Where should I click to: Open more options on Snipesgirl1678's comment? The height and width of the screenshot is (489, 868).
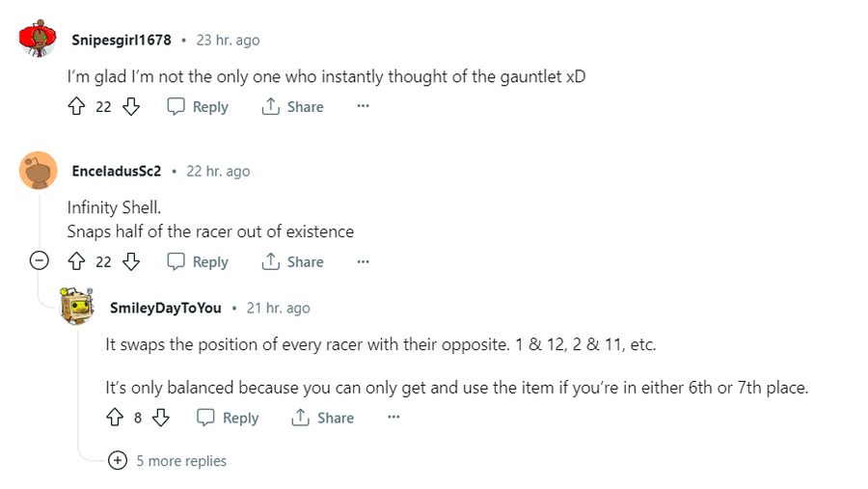(x=363, y=107)
